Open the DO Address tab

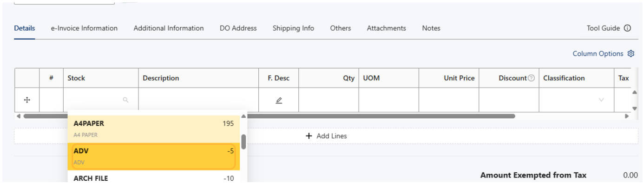[238, 28]
